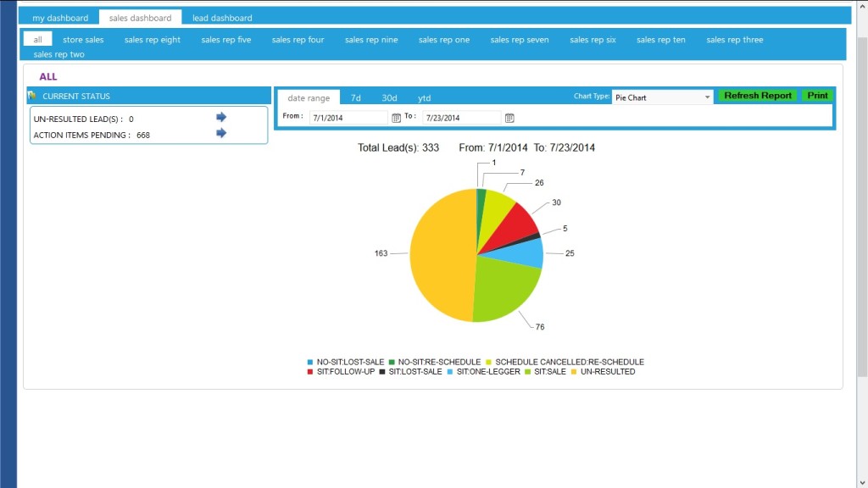Screen dimensions: 868x488
Task: Open the From date calendar picker
Action: click(x=396, y=118)
